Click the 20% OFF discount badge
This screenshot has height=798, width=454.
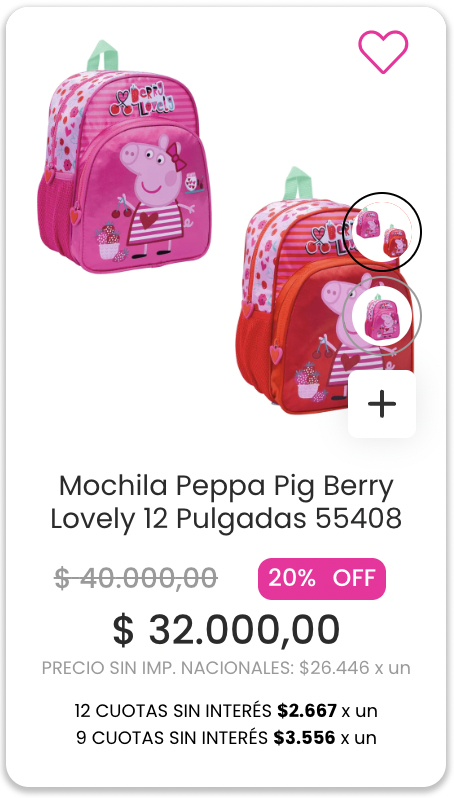[x=322, y=579]
